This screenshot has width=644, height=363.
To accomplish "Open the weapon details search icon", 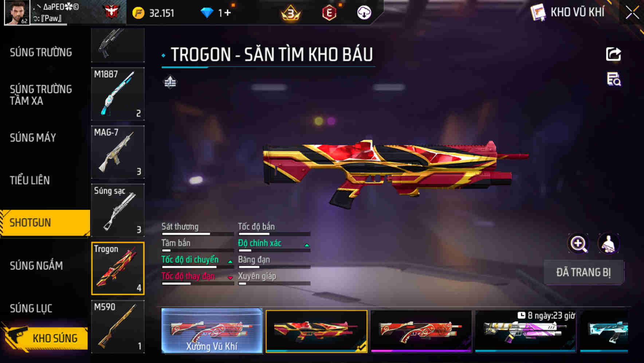I will (614, 79).
